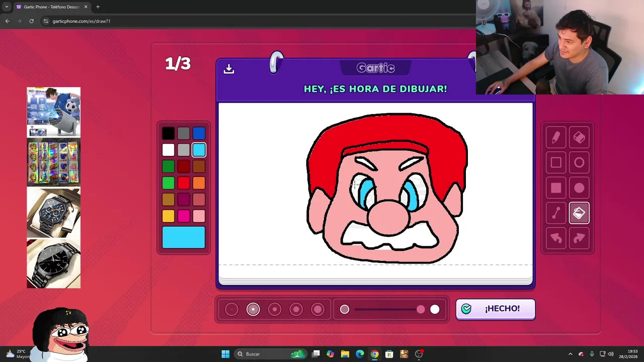The height and width of the screenshot is (362, 644).
Task: Pick the bright green color swatch
Action: coord(168,183)
